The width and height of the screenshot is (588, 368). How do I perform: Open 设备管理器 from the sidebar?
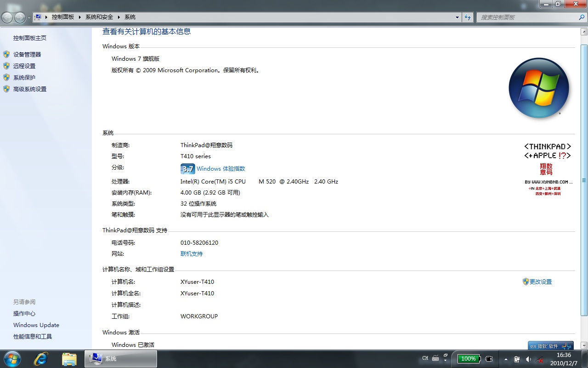pos(27,54)
